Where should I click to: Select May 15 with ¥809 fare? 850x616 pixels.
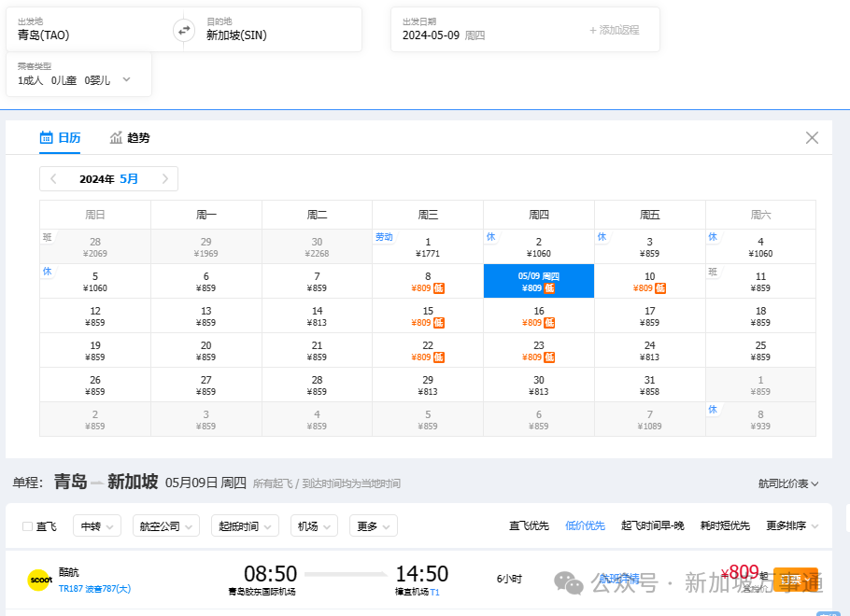click(x=428, y=315)
